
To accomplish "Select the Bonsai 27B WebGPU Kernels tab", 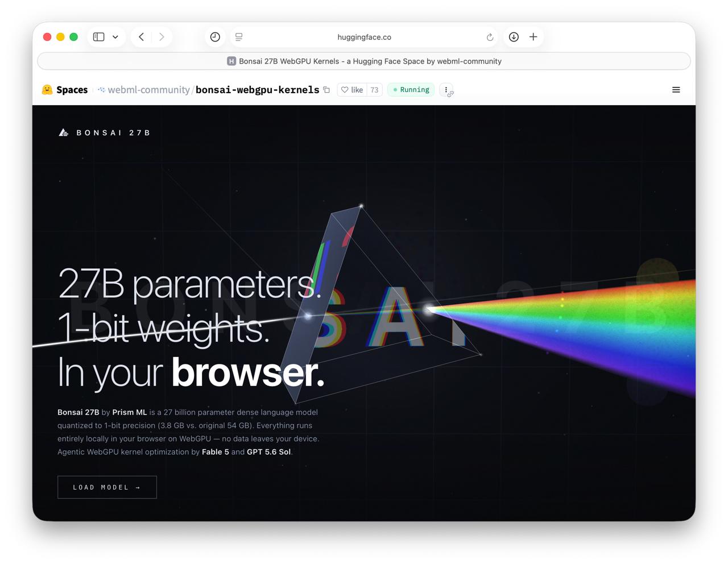I will click(364, 61).
